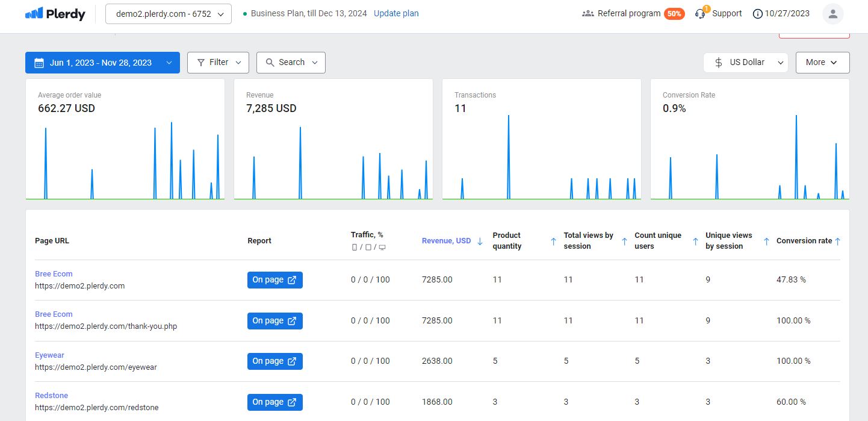Click the Referral program people icon
Image resolution: width=868 pixels, height=421 pixels.
click(x=588, y=13)
